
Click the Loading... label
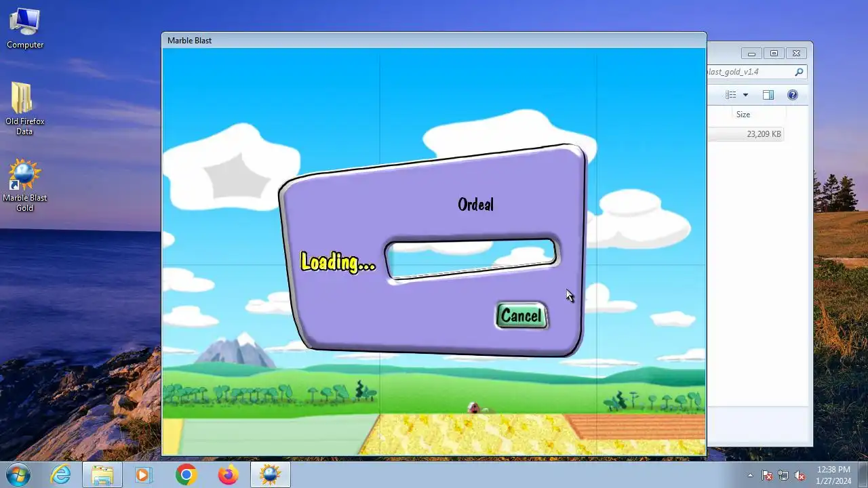[x=338, y=262]
